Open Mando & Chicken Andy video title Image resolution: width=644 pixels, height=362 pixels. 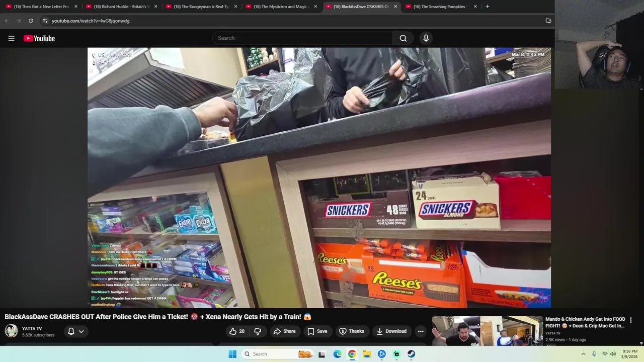pyautogui.click(x=585, y=322)
